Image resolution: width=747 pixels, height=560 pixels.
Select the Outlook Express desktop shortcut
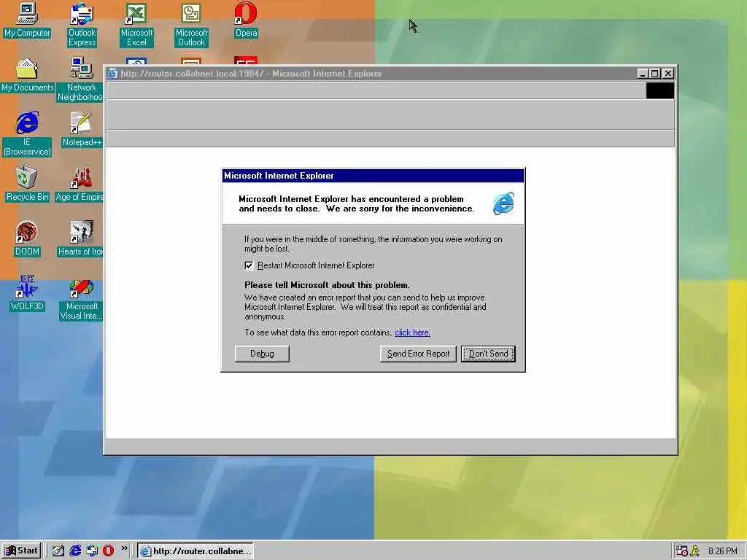click(82, 24)
